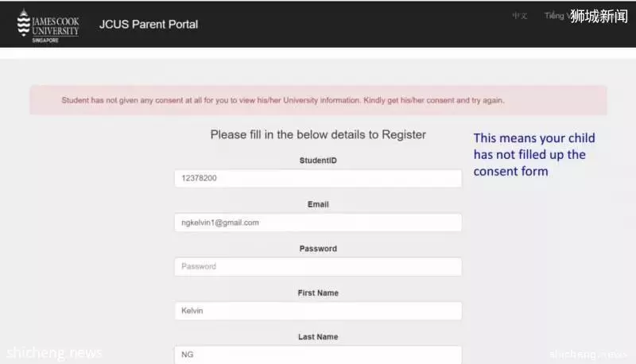Click the 狮城新闻 watermark in header

tap(599, 17)
